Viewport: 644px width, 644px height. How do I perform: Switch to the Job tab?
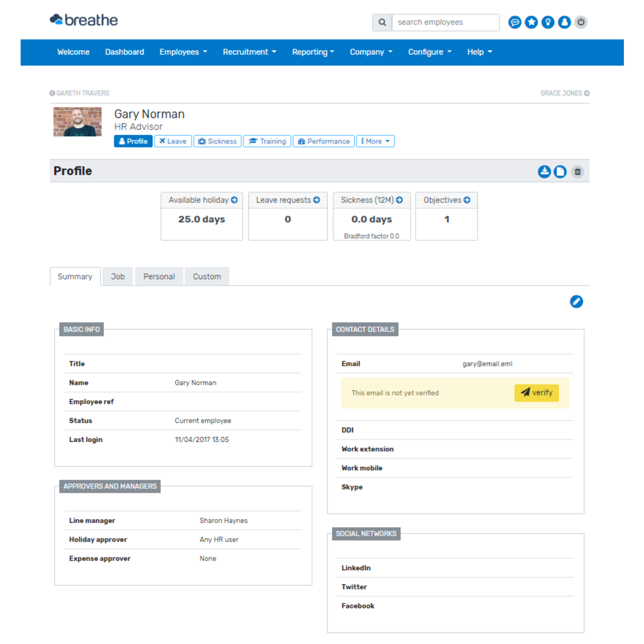coord(118,277)
